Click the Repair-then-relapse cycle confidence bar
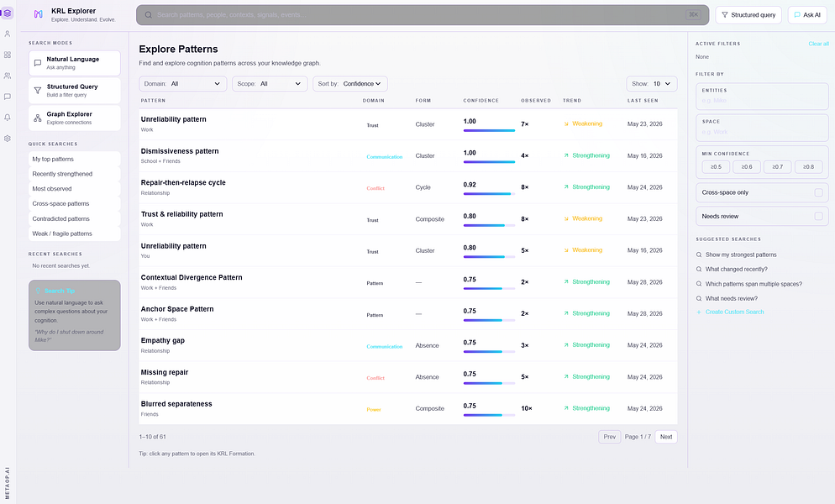This screenshot has height=504, width=835. (x=489, y=194)
